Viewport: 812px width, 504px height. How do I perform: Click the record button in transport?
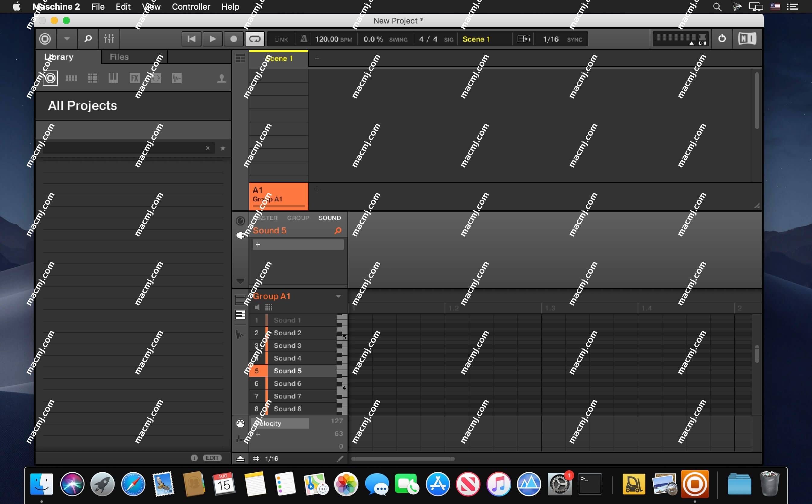point(233,39)
